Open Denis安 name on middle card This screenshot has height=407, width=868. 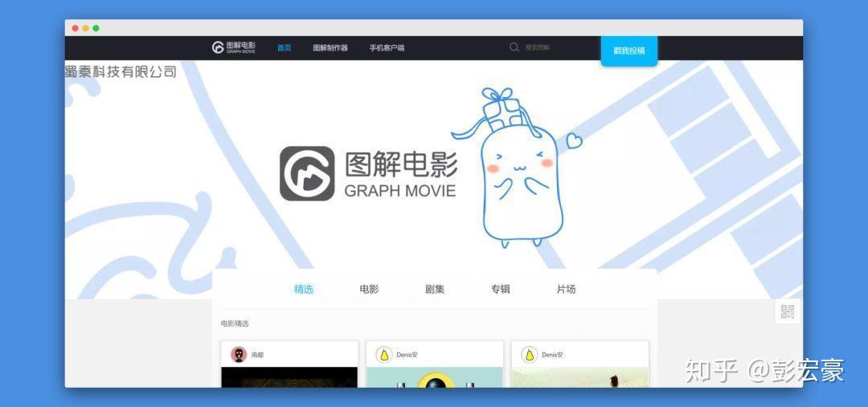tap(407, 355)
